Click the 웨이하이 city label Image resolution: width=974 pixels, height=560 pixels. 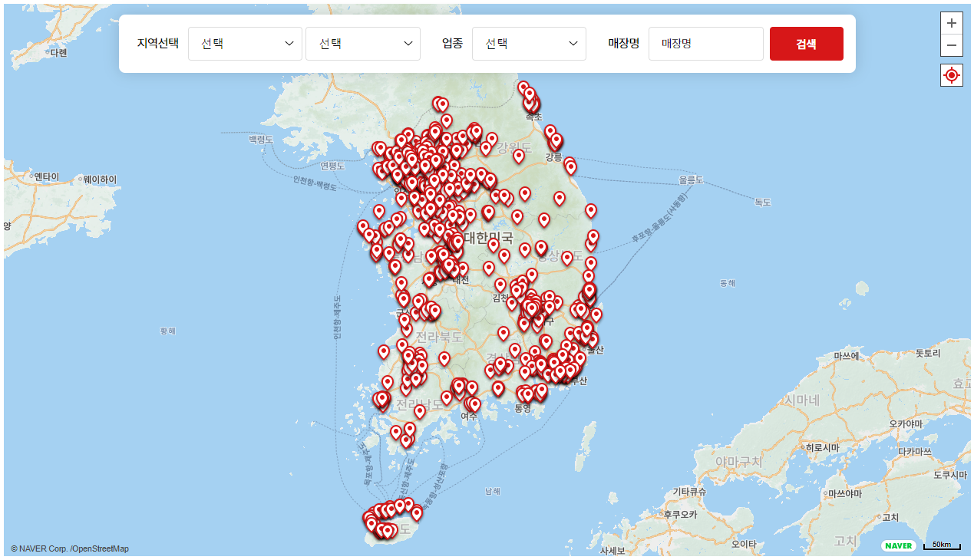[100, 180]
